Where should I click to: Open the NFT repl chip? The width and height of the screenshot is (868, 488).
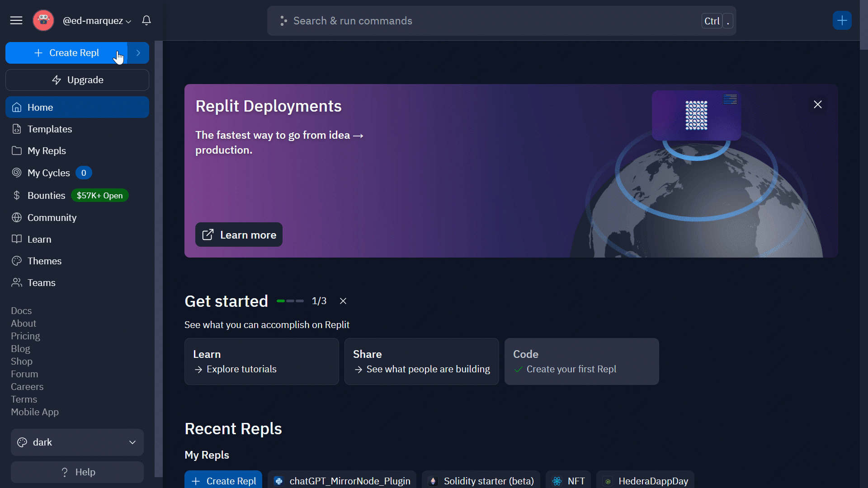tap(568, 481)
